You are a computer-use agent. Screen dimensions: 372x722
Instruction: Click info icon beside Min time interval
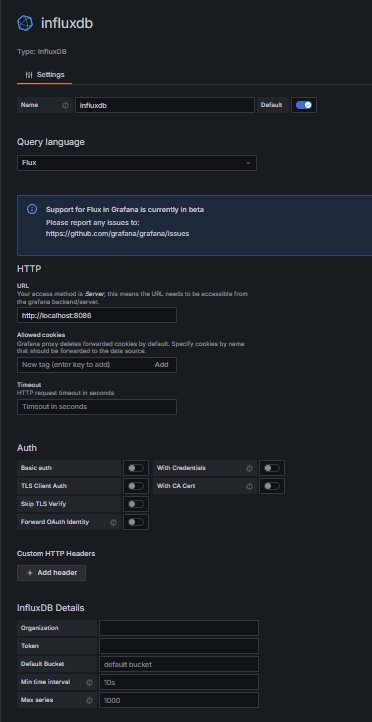point(89,682)
